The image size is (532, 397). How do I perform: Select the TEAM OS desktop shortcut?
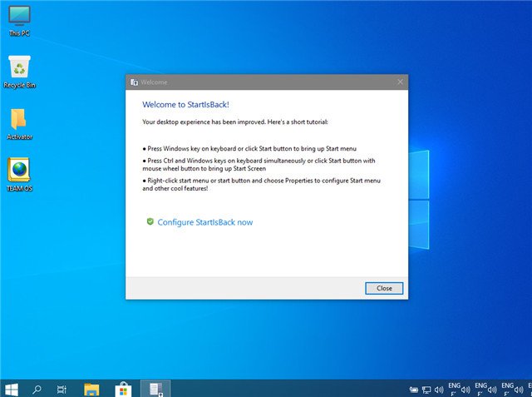(19, 175)
